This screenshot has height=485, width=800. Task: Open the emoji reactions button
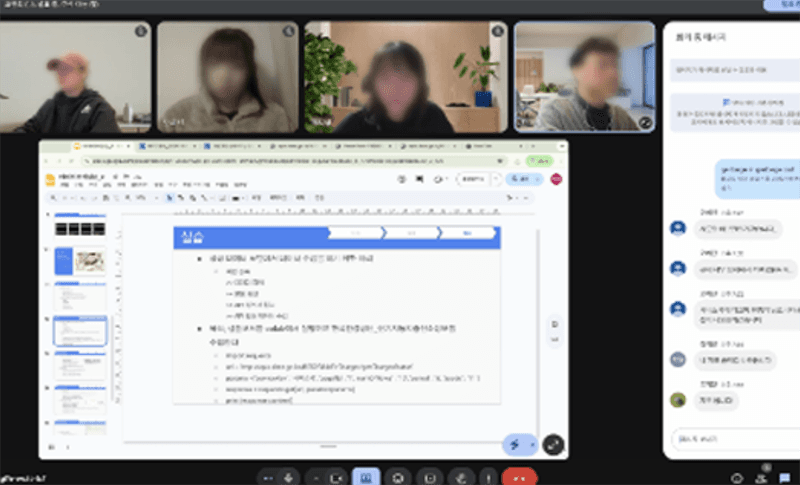398,478
